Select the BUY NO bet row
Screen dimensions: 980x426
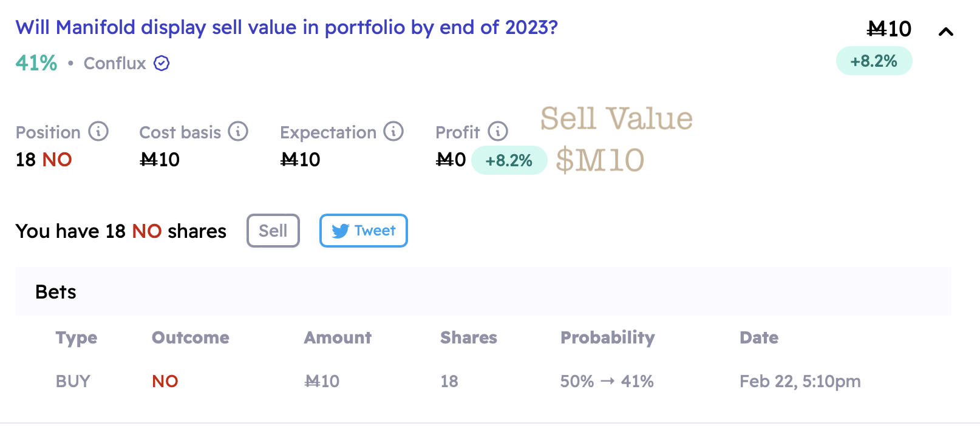pyautogui.click(x=483, y=381)
